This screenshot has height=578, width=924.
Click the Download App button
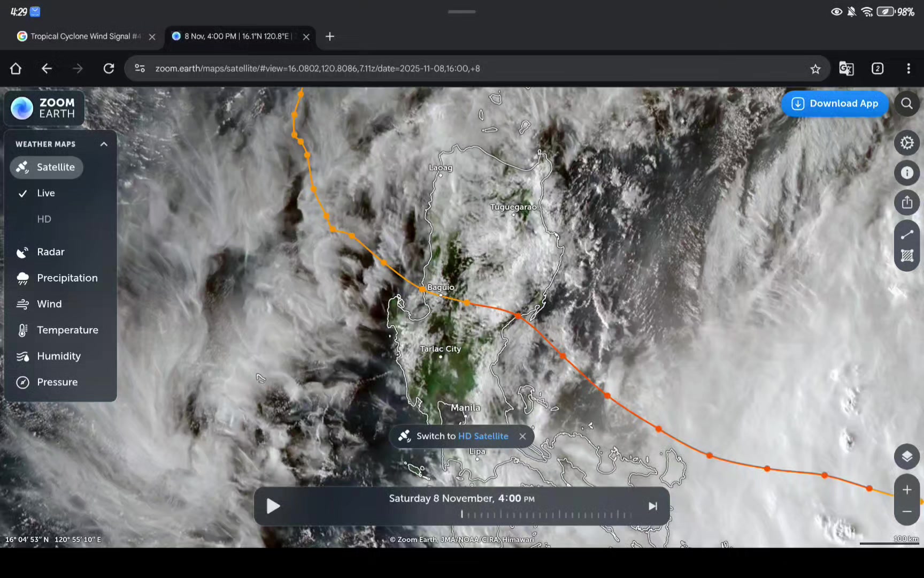[x=835, y=104]
